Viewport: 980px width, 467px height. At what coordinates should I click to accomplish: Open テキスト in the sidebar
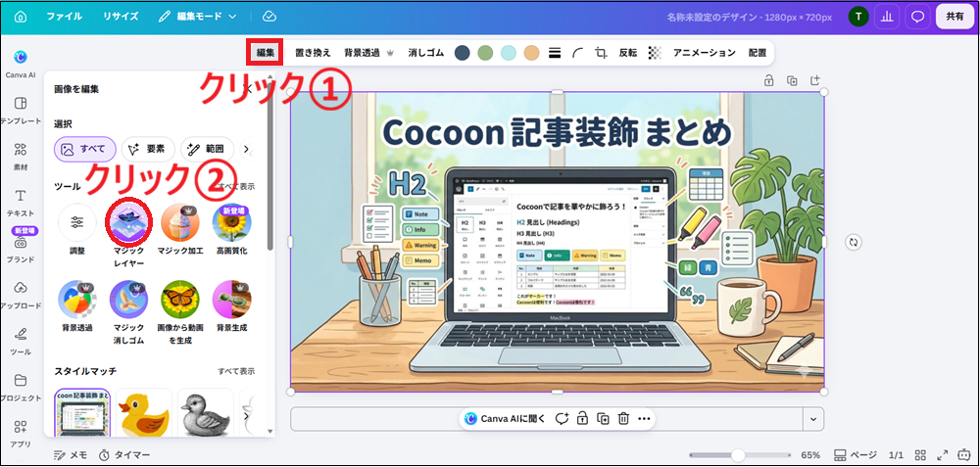(x=20, y=203)
